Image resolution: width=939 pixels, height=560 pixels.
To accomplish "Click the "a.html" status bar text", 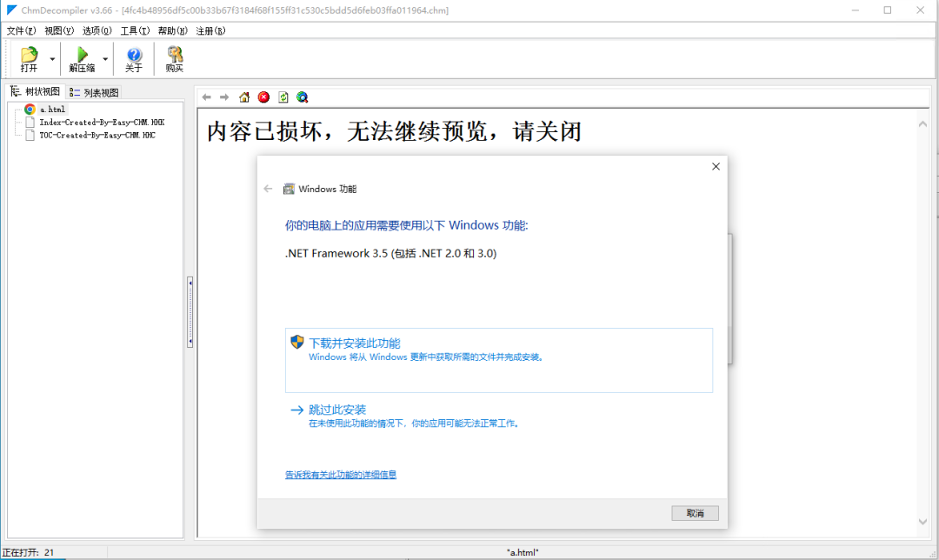I will coord(523,552).
